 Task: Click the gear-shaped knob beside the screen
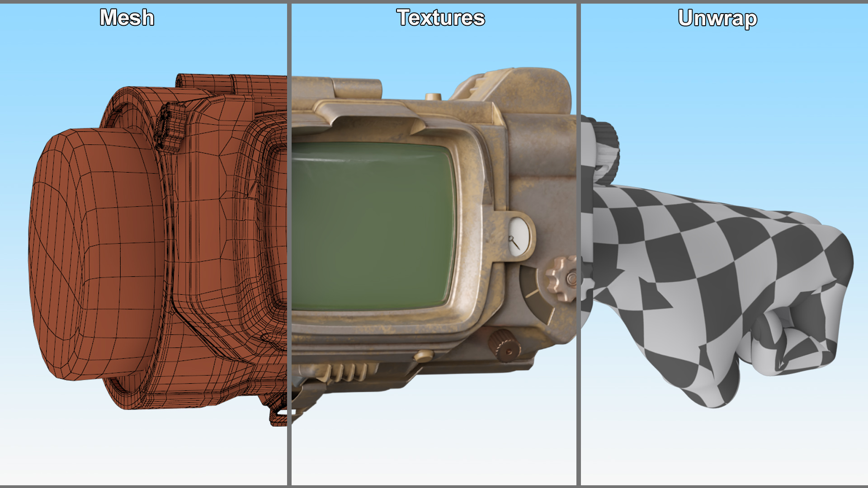[562, 278]
